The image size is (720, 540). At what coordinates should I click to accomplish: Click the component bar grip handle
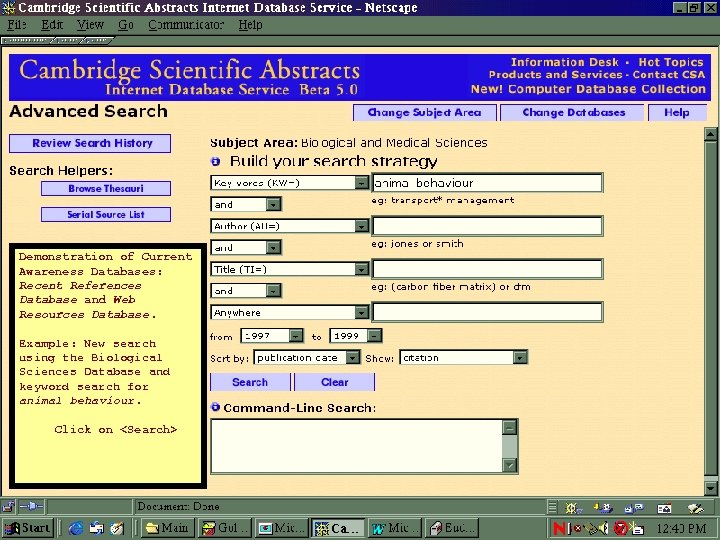click(x=552, y=507)
